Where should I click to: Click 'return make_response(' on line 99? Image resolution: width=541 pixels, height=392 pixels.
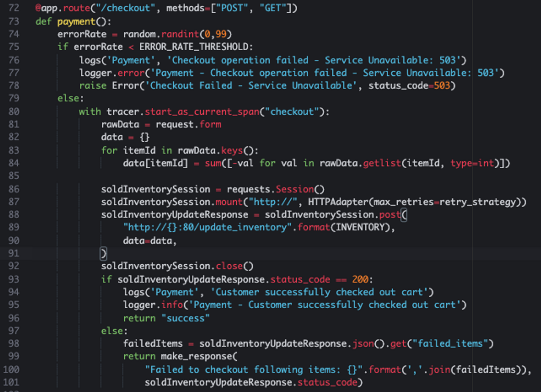pos(180,356)
